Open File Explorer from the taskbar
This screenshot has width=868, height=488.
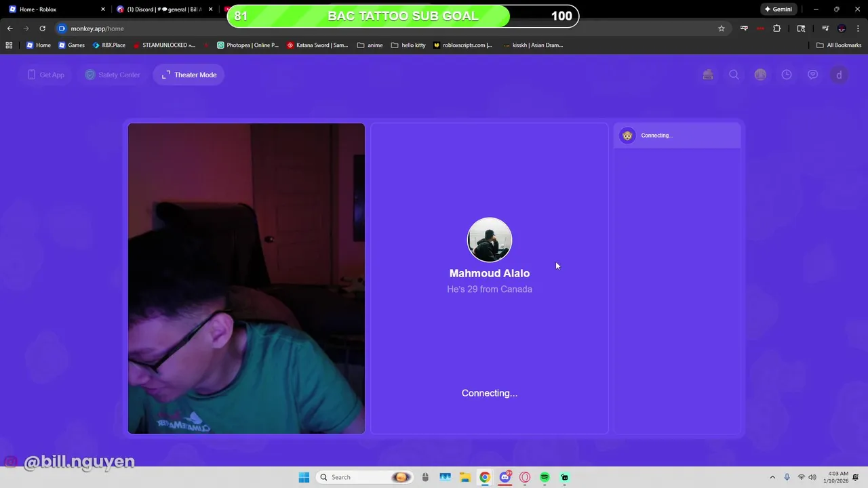465,477
